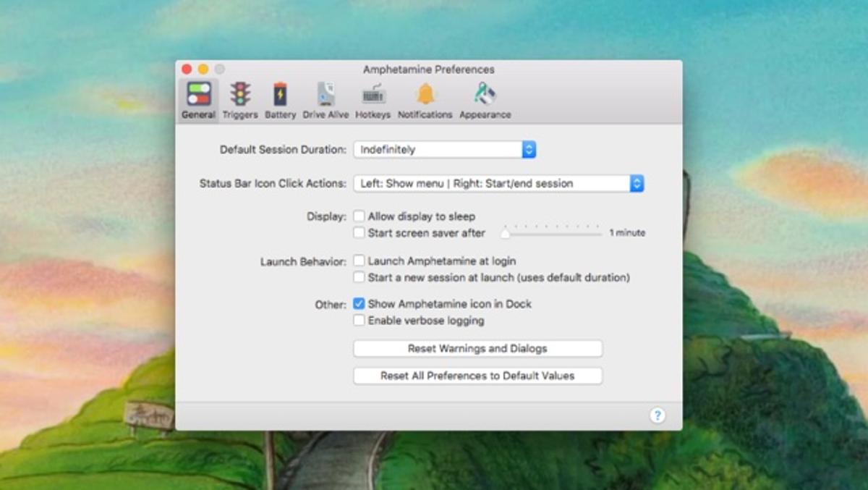Check Start a new session at launch
This screenshot has width=868, height=490.
click(359, 277)
